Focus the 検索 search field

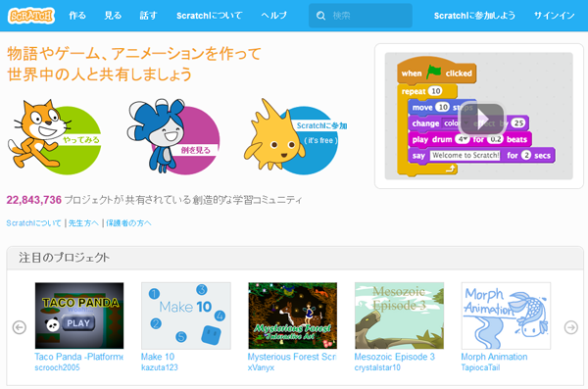[361, 16]
